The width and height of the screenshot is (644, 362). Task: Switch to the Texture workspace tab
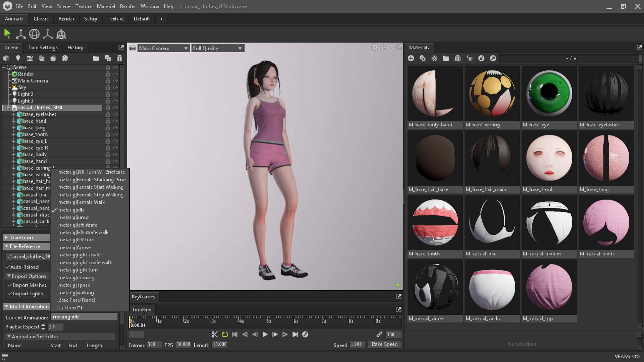click(x=115, y=19)
